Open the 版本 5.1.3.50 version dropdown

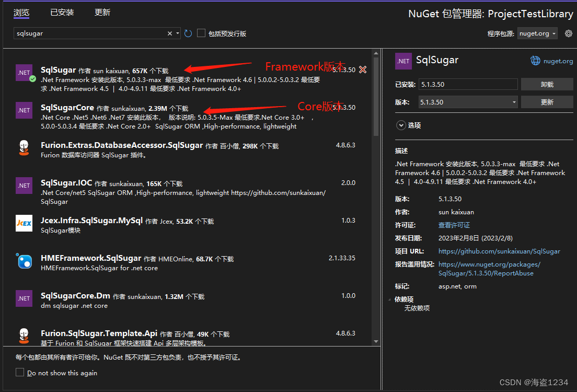point(468,102)
